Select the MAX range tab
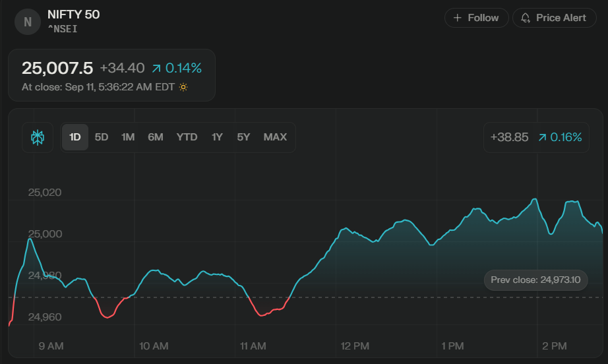 pyautogui.click(x=275, y=137)
